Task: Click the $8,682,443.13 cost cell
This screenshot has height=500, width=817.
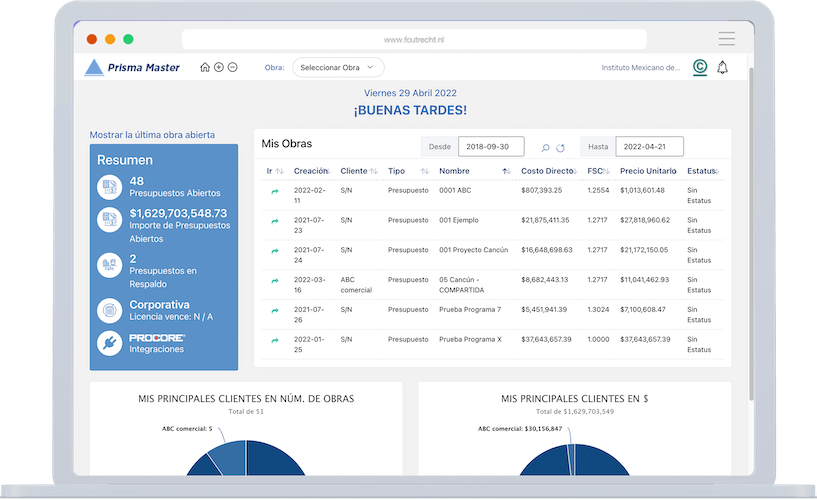Action: [x=544, y=280]
